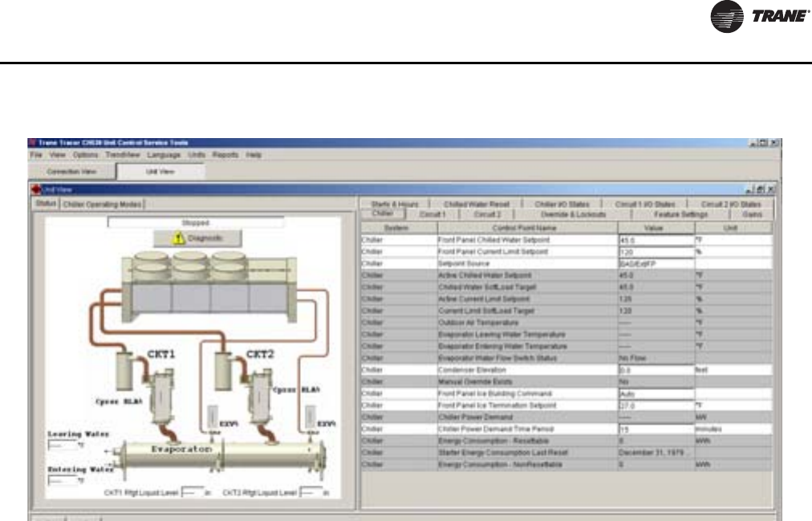The width and height of the screenshot is (812, 521).
Task: Open the Help menu
Action: [254, 155]
